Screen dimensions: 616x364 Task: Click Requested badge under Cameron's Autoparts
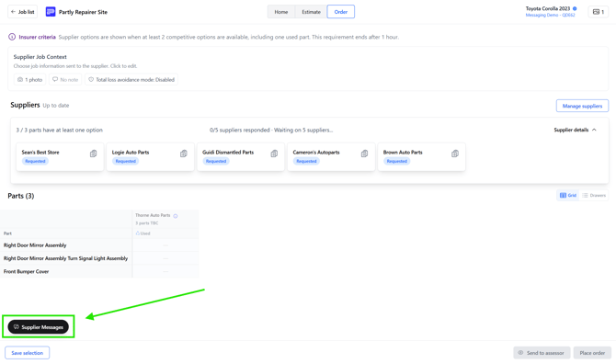(x=306, y=161)
